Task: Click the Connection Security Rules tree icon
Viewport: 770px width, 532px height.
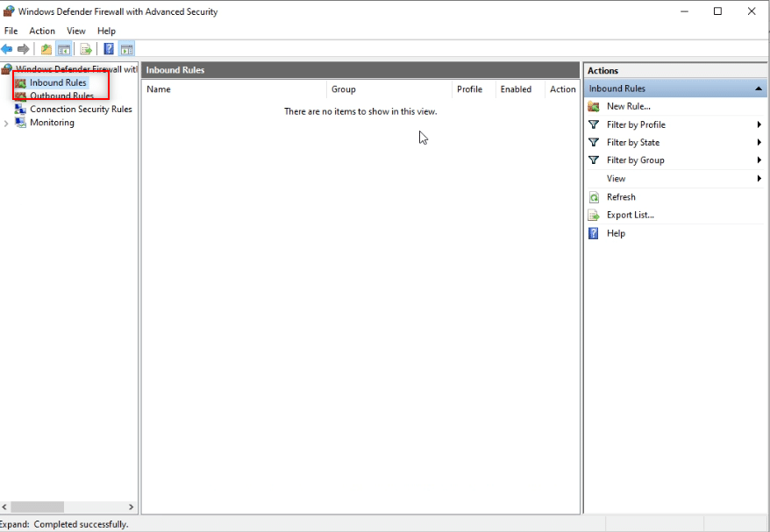Action: click(21, 109)
